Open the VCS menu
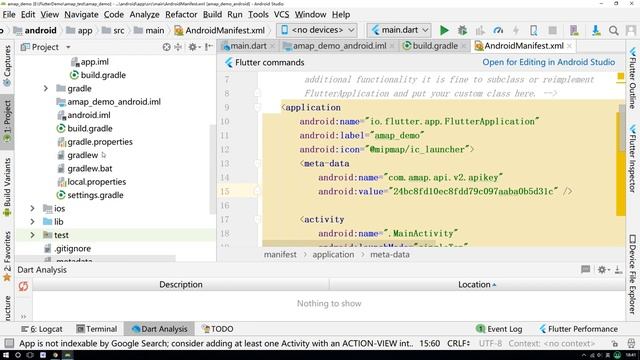The height and width of the screenshot is (360, 640). click(x=281, y=14)
